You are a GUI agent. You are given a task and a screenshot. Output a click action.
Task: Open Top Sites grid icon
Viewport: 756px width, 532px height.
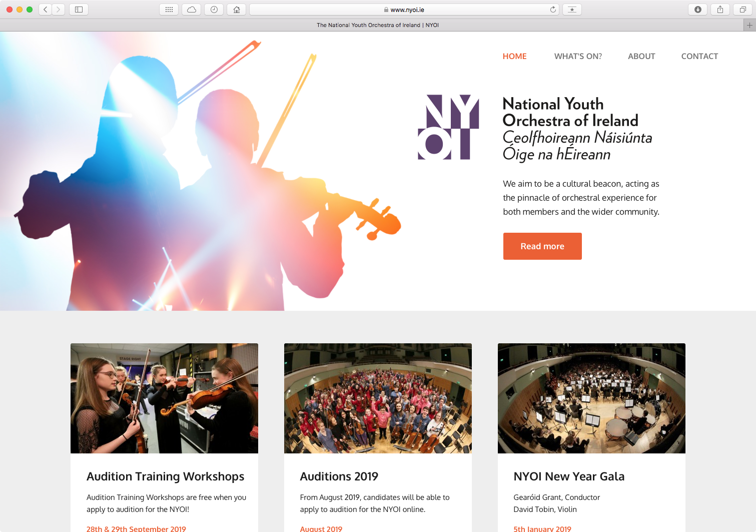[x=169, y=10]
